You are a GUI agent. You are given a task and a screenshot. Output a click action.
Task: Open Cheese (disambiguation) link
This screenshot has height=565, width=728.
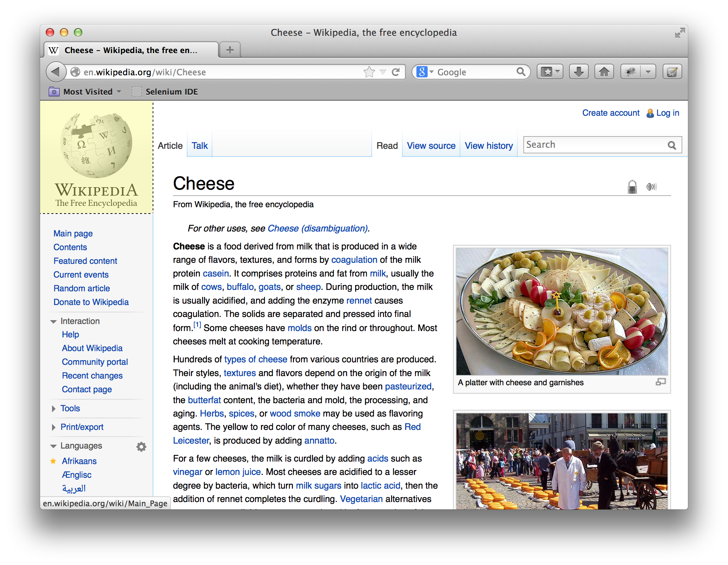(x=318, y=228)
